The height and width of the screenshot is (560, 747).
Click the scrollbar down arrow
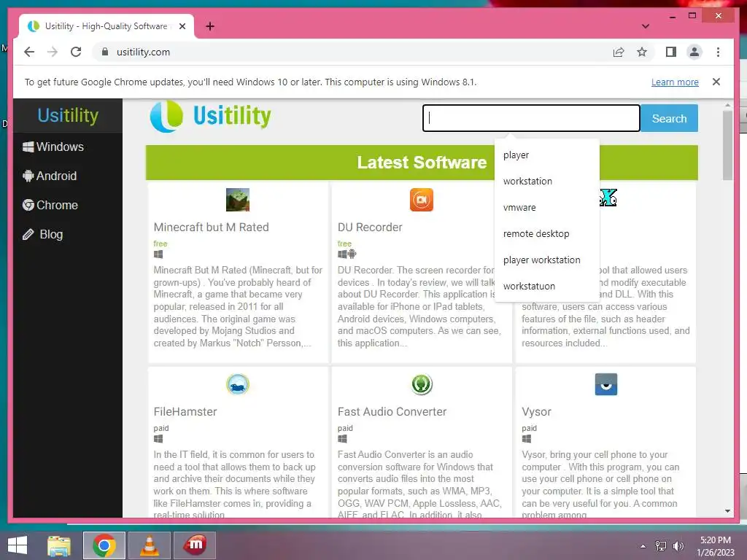[x=727, y=511]
